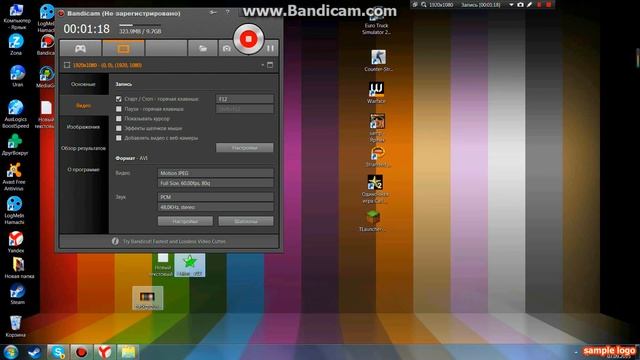
Task: Select the Компьютер desktop icon
Action: click(x=16, y=16)
